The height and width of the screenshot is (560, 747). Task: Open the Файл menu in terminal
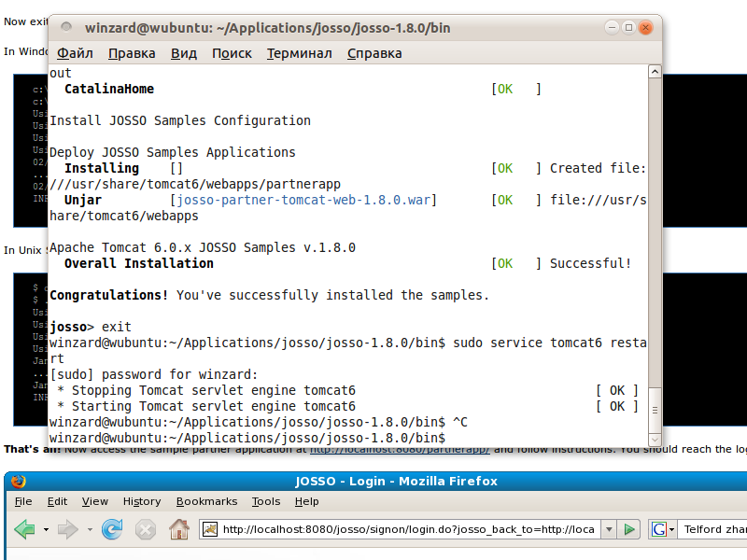pyautogui.click(x=75, y=53)
